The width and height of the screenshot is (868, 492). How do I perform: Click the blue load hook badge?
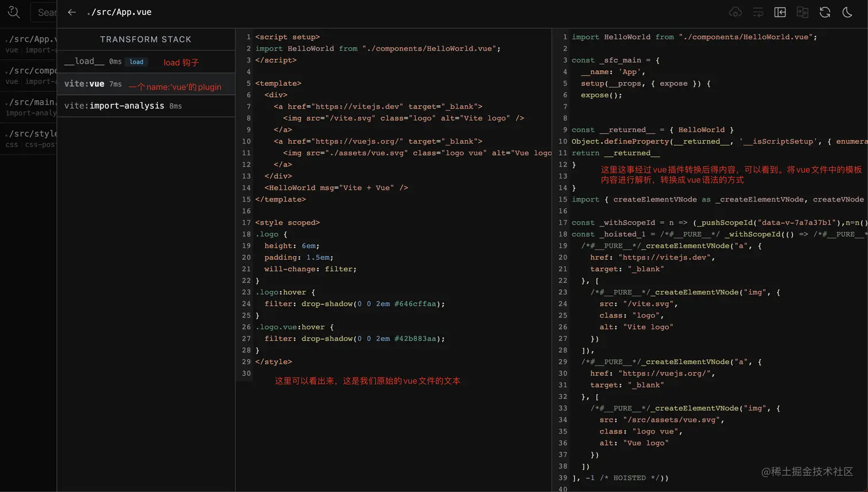[x=137, y=62]
